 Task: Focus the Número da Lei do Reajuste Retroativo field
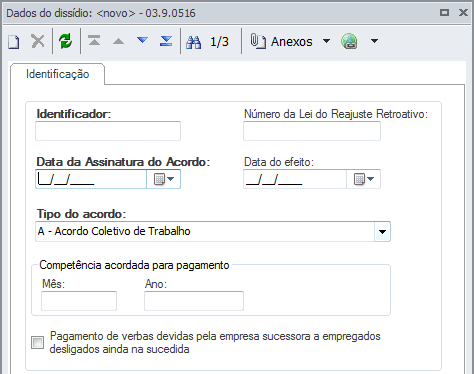click(x=312, y=131)
